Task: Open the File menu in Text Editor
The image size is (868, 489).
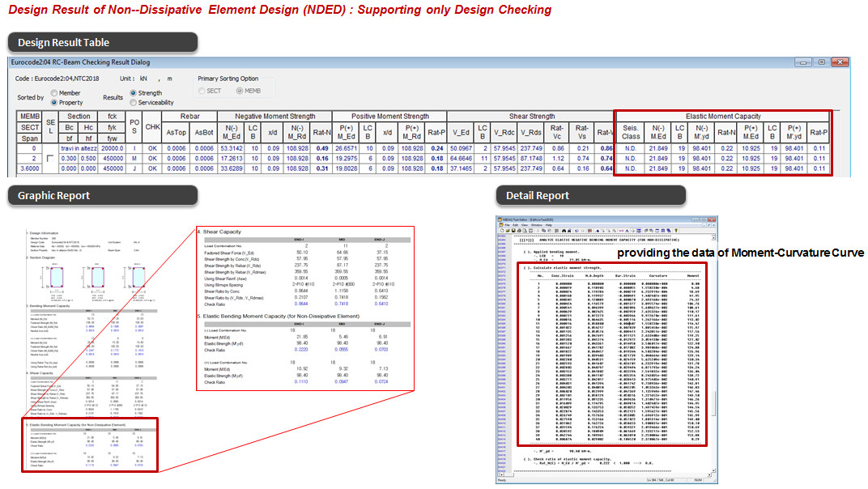Action: pyautogui.click(x=506, y=224)
